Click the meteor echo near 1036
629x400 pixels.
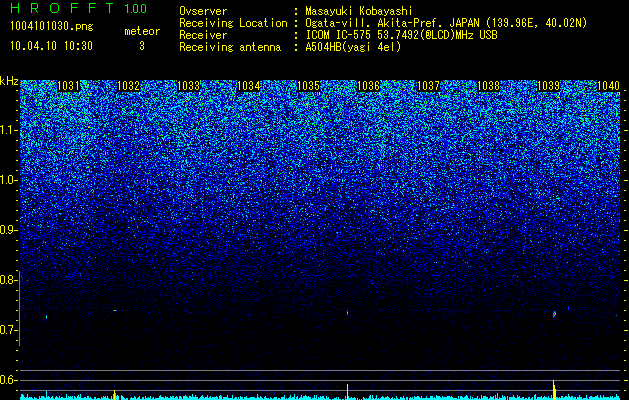[347, 312]
